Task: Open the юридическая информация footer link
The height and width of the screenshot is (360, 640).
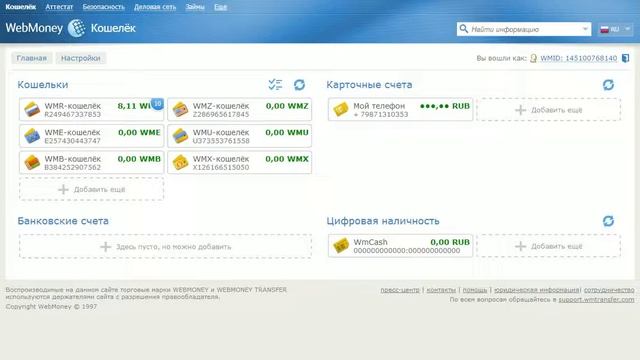Action: (537, 290)
